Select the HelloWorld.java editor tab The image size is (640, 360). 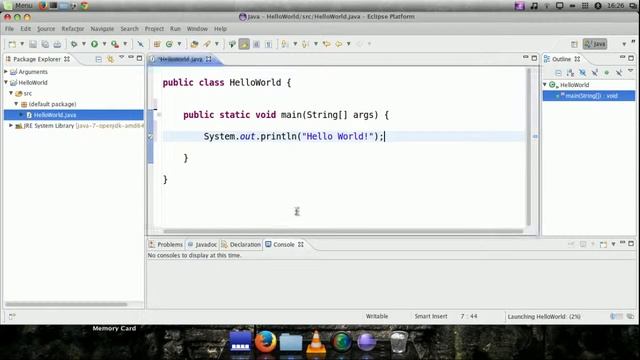tap(180, 59)
